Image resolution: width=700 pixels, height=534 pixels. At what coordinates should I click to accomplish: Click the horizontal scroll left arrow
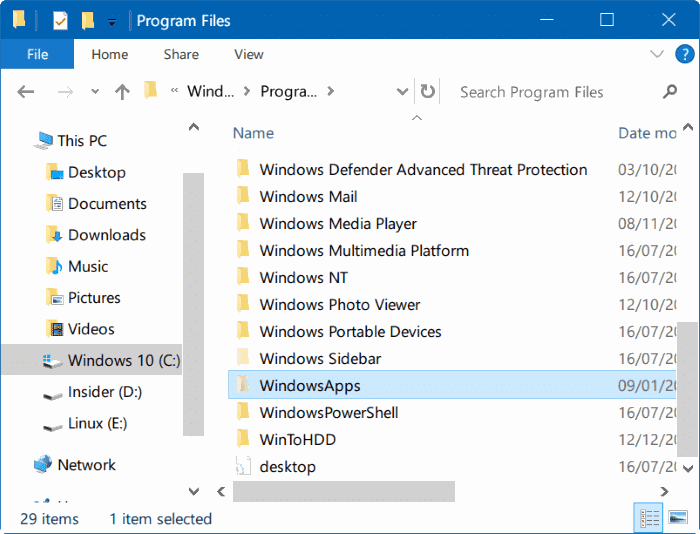pyautogui.click(x=221, y=492)
